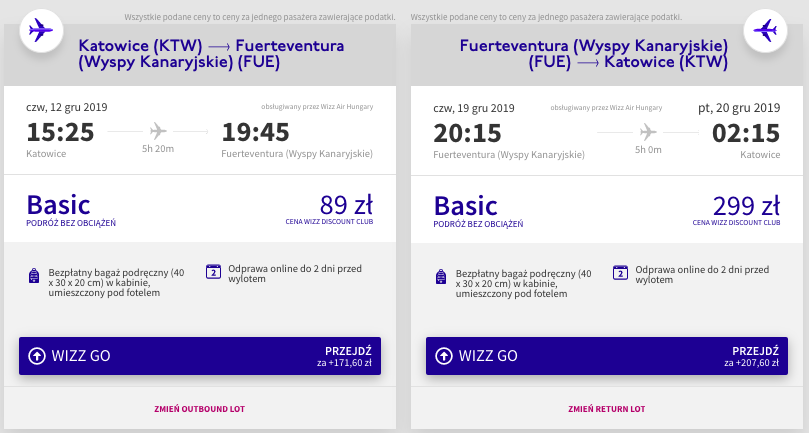This screenshot has height=433, width=809.
Task: Click the gray plane icon between 20:15 and 02:15
Action: tap(648, 132)
